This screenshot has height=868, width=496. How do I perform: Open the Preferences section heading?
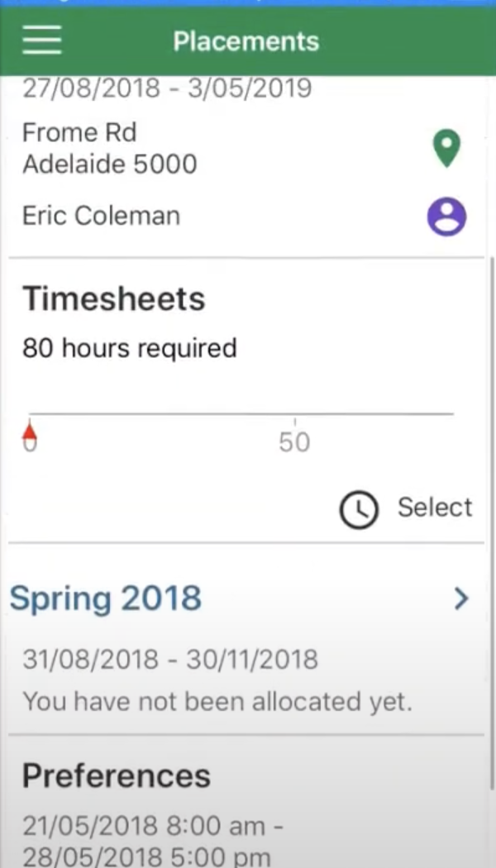(x=117, y=776)
